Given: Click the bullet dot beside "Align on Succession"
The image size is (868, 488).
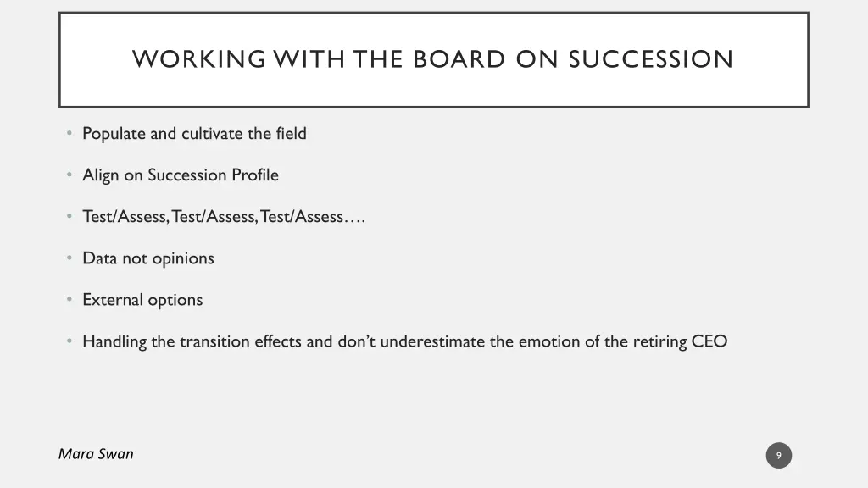Looking at the screenshot, I should pos(69,175).
